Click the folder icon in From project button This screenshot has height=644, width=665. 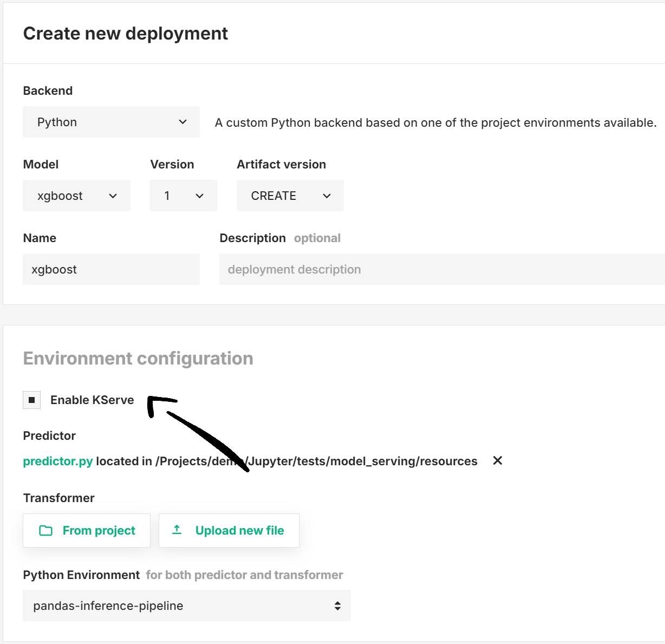click(47, 530)
